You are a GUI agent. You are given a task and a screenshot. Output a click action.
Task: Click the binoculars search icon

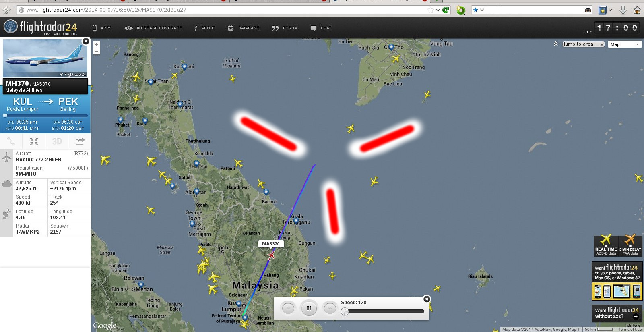pyautogui.click(x=588, y=10)
